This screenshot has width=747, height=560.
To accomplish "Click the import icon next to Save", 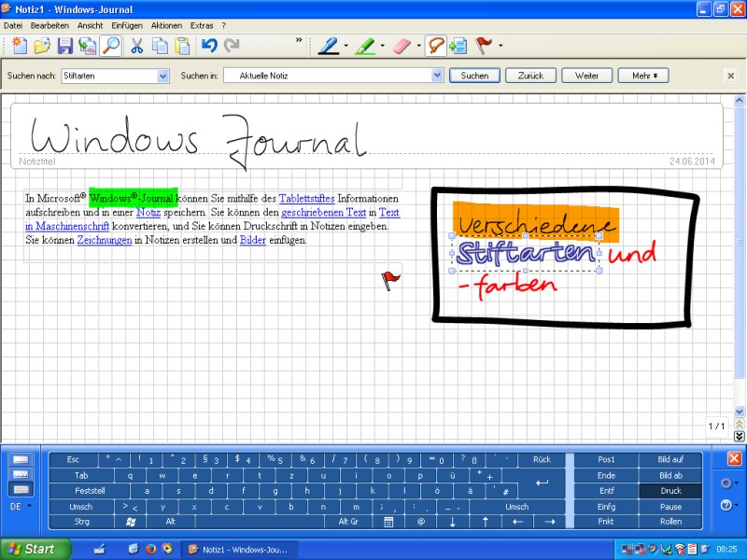I will (88, 46).
